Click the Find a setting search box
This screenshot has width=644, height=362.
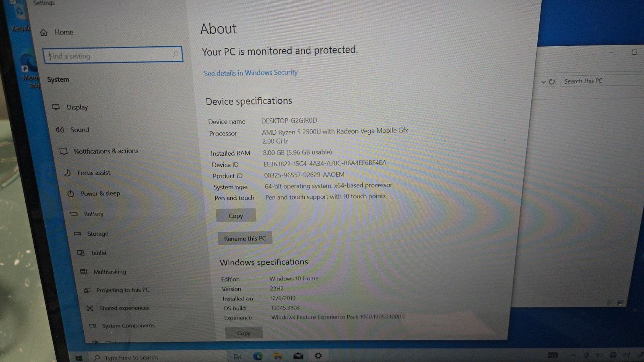click(x=113, y=55)
